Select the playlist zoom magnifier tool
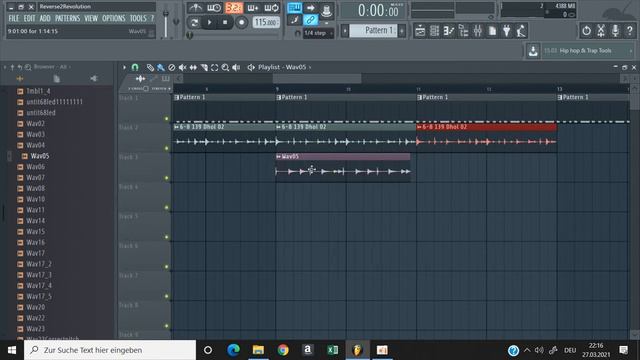The height and width of the screenshot is (360, 640). [x=225, y=67]
